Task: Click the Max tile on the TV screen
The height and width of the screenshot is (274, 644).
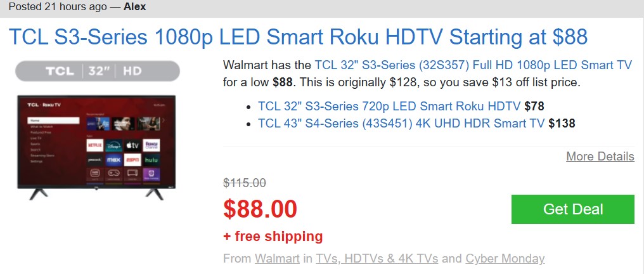Action: coord(113,159)
